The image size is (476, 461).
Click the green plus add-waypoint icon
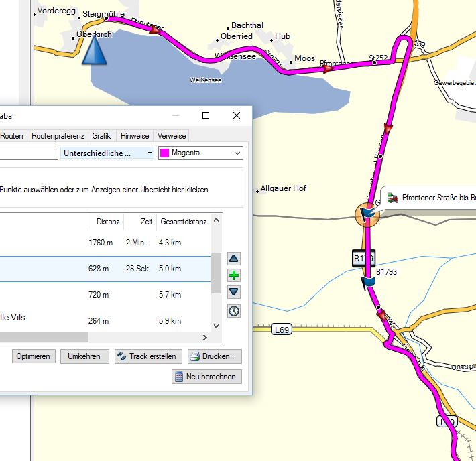pyautogui.click(x=234, y=275)
